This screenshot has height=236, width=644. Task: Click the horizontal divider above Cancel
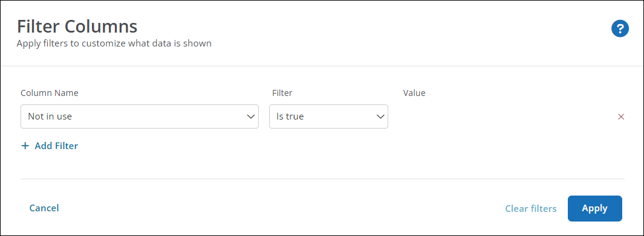(x=322, y=179)
